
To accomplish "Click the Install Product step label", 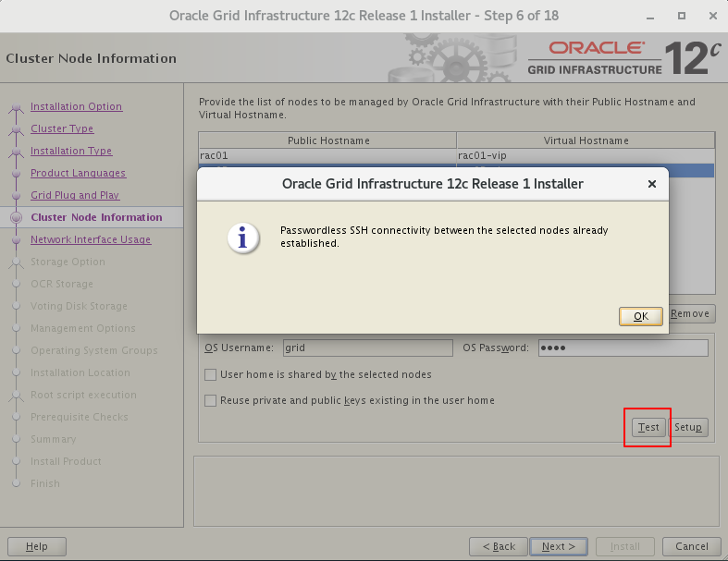I will click(66, 461).
